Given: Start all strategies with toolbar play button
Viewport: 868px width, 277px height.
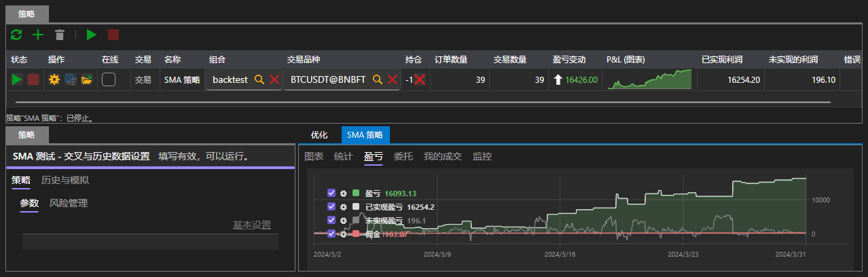Looking at the screenshot, I should point(92,35).
